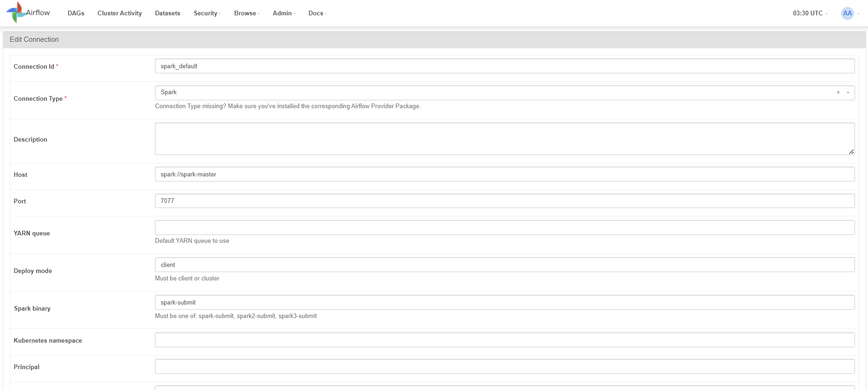Click the Spark binary field with spark-submit
Viewport: 868px width, 390px height.
505,302
